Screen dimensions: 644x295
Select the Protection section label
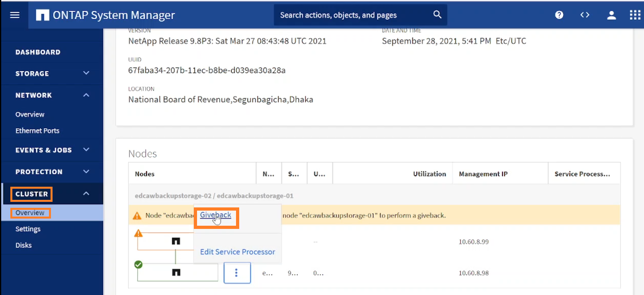click(39, 172)
